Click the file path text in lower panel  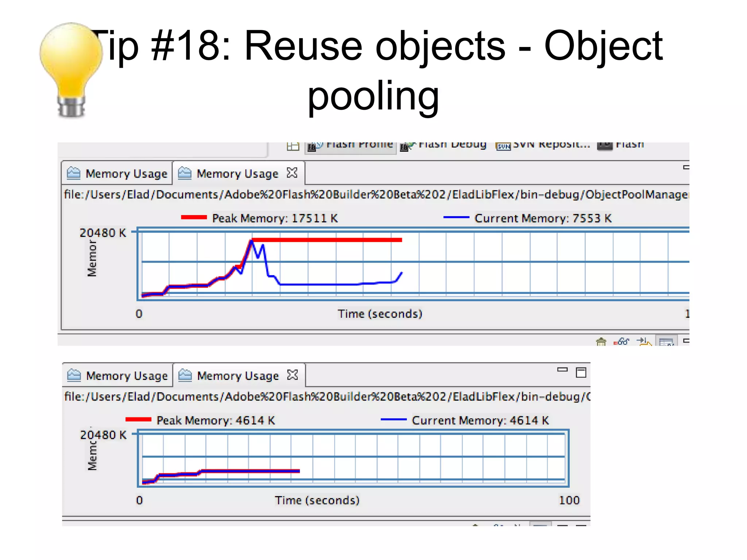(327, 396)
